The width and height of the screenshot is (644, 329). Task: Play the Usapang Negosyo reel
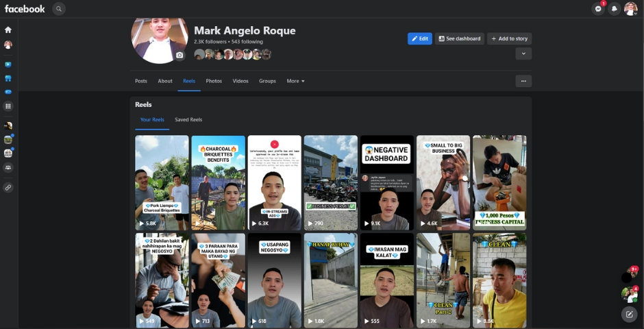(274, 280)
